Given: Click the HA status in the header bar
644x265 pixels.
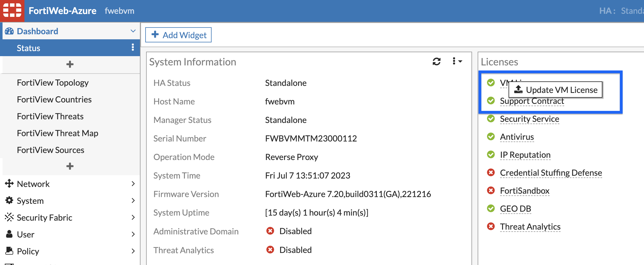Looking at the screenshot, I should point(621,11).
